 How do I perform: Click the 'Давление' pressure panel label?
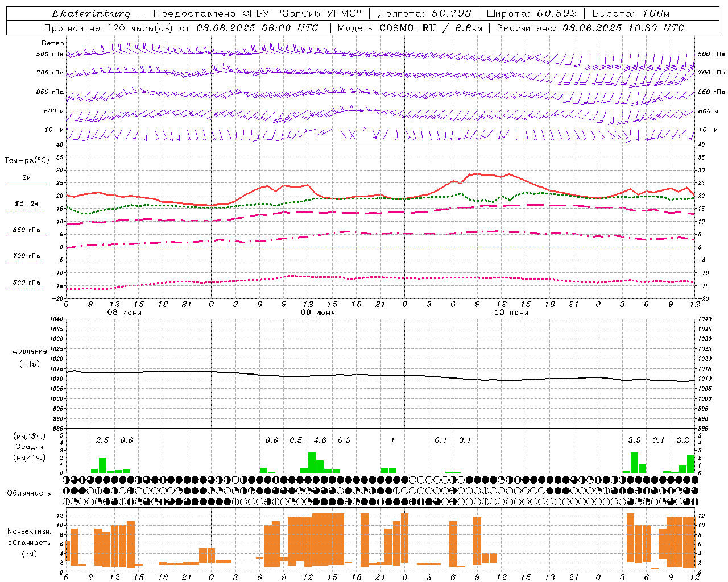coord(30,351)
